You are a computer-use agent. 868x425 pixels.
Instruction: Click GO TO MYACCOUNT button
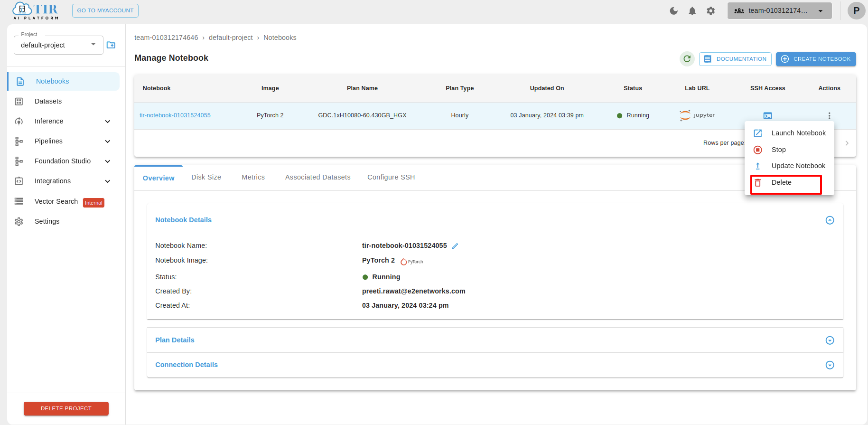(105, 10)
